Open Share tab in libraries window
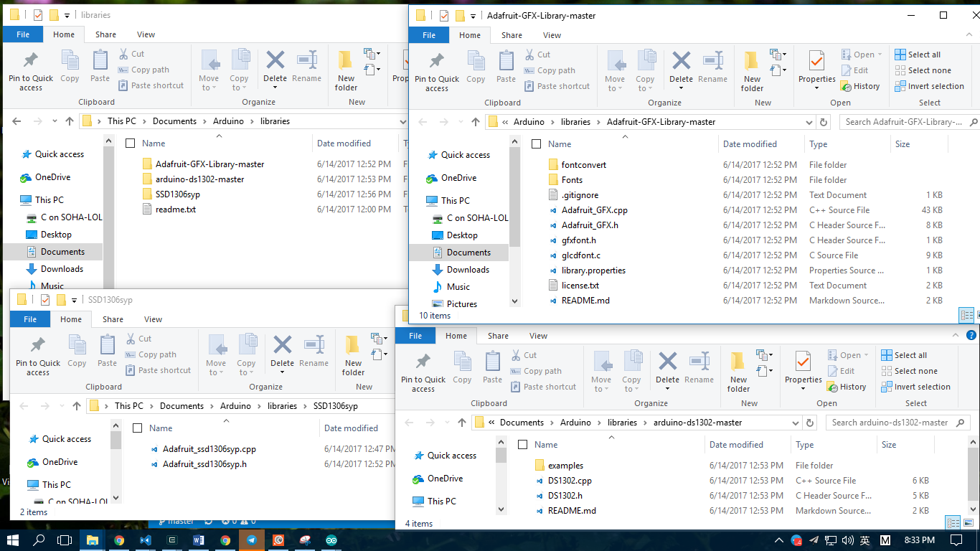The image size is (980, 551). tap(105, 34)
